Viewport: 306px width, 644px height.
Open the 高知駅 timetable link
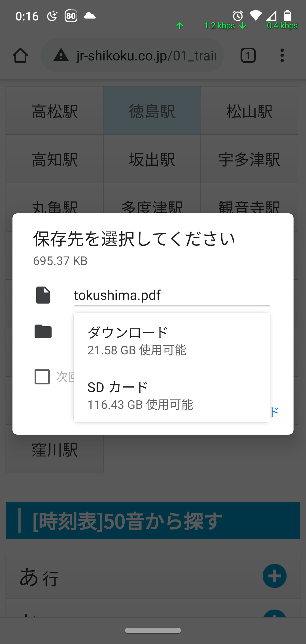point(55,159)
